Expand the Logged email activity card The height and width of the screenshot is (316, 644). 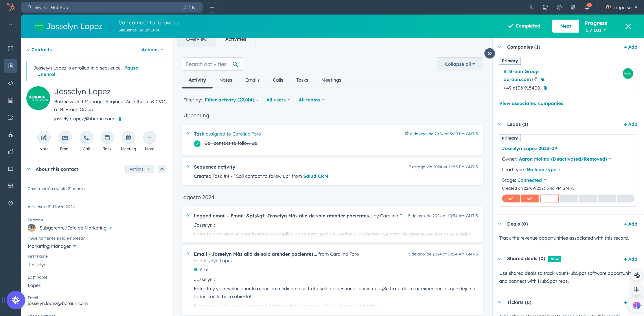coord(188,216)
